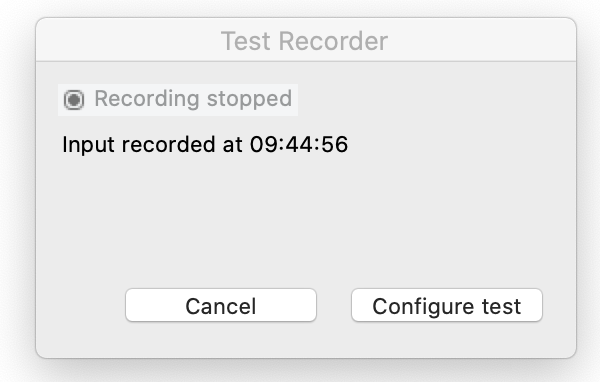Restart recording using the grey circle icon

coord(74,100)
